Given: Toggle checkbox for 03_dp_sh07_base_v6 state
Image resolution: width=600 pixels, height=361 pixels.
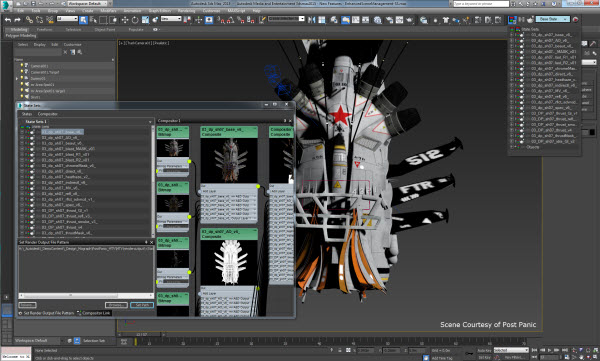Looking at the screenshot, I should click(x=22, y=132).
